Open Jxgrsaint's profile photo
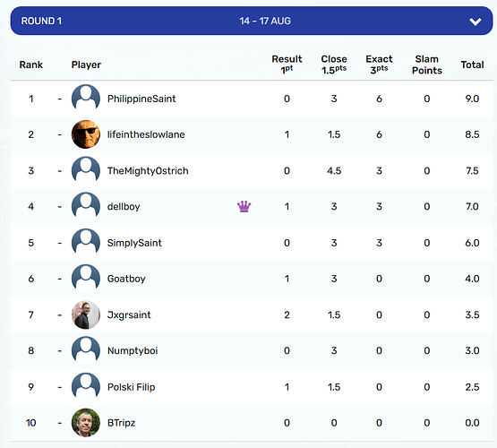497x448 pixels. click(86, 314)
